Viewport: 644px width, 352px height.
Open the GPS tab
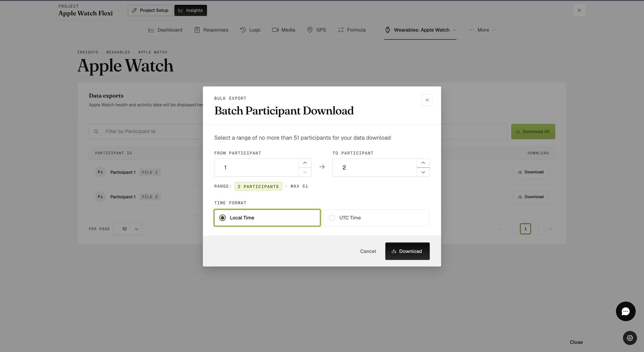tap(316, 30)
